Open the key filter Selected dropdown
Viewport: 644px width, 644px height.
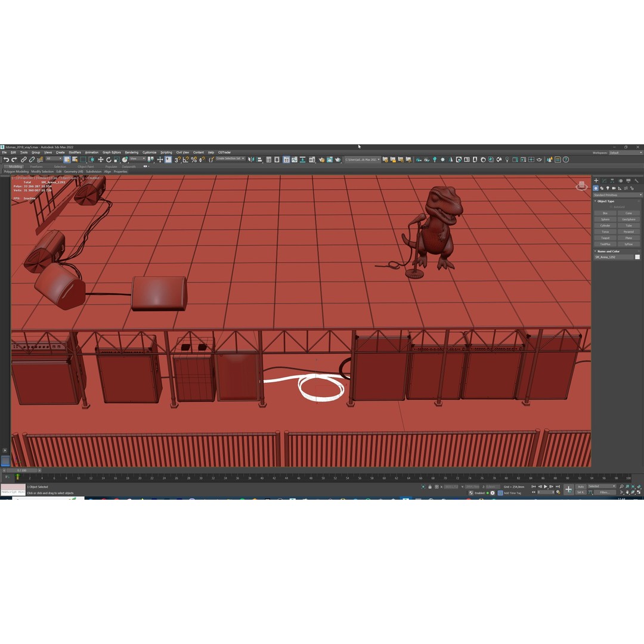(x=602, y=487)
